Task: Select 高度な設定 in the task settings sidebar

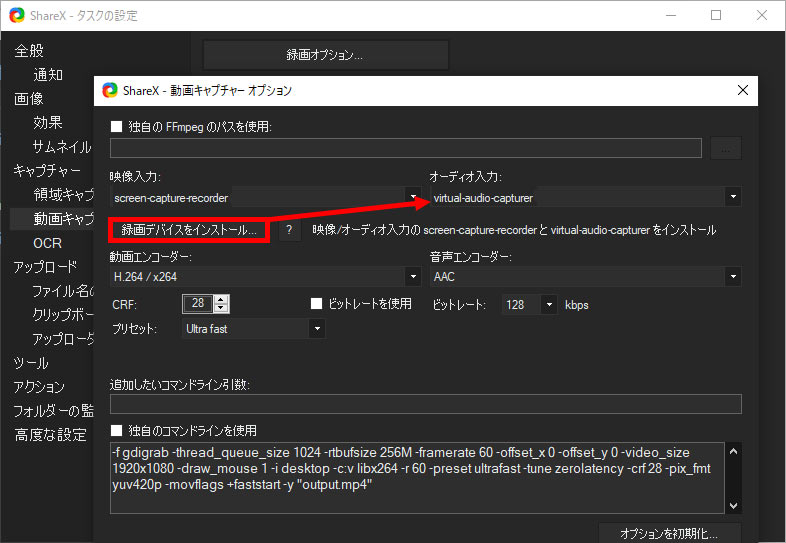Action: tap(51, 435)
